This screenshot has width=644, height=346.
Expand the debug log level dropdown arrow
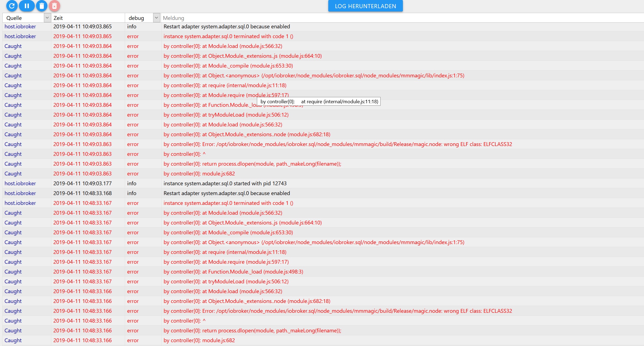coord(156,18)
